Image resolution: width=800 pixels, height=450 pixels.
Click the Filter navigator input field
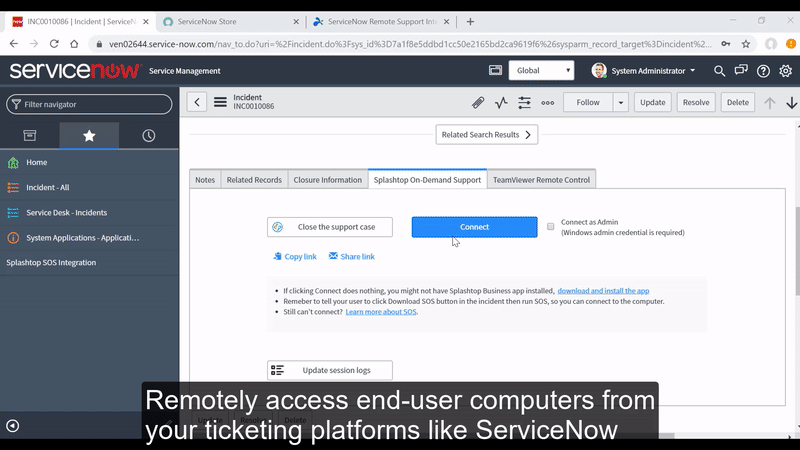[89, 104]
